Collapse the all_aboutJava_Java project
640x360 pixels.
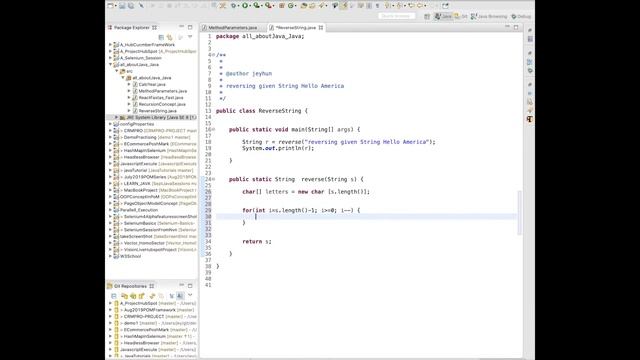point(110,64)
